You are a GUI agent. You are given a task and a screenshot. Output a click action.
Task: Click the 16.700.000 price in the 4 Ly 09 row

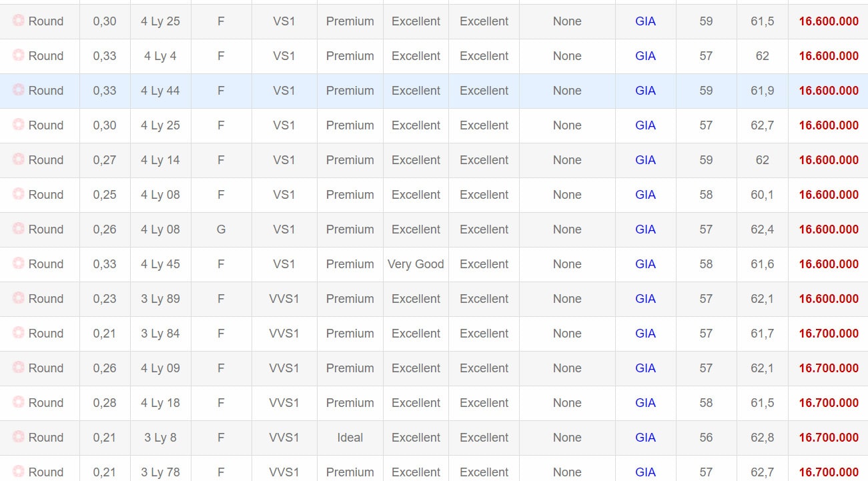pyautogui.click(x=829, y=368)
